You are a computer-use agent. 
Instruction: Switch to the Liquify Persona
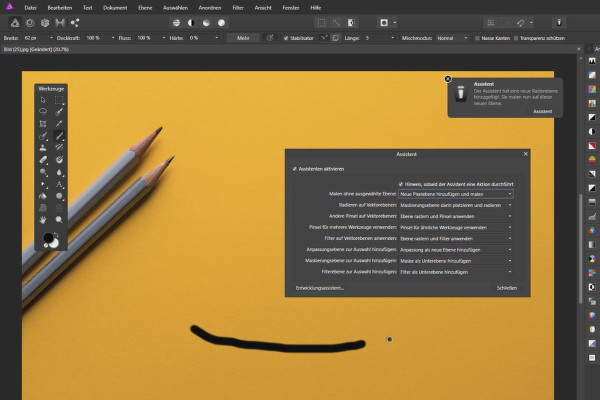[x=30, y=23]
